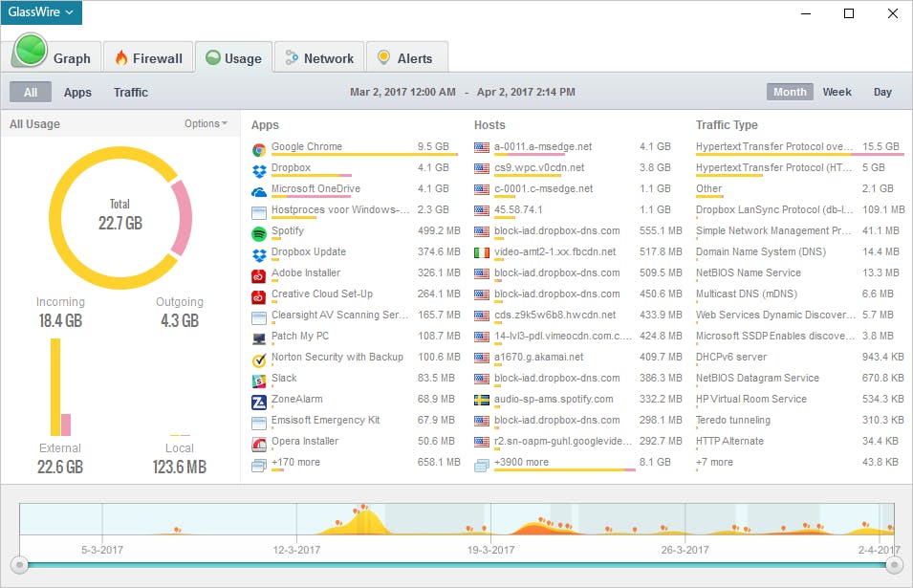Screen dimensions: 913x588
Task: Click the host 14-lvl3-pdl.vimeocdn.com
Action: (x=562, y=336)
